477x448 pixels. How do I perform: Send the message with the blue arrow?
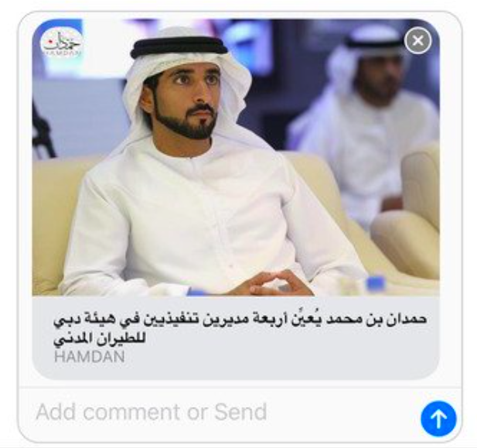point(438,419)
